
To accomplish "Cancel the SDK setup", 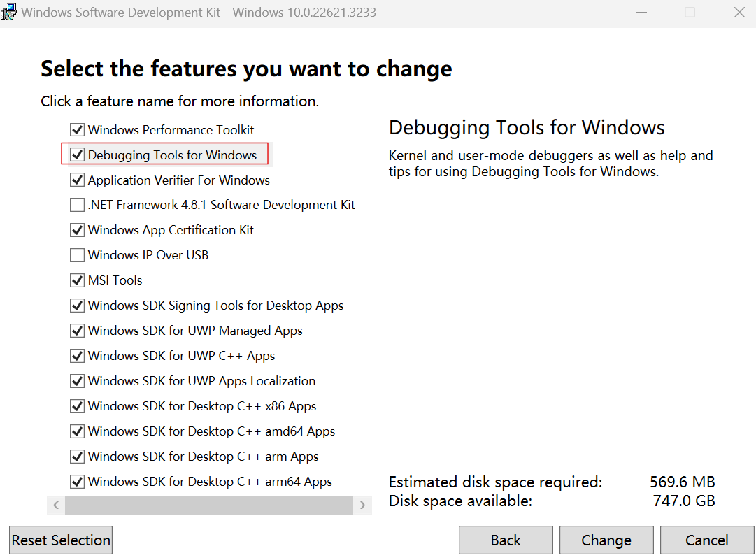I will (707, 540).
